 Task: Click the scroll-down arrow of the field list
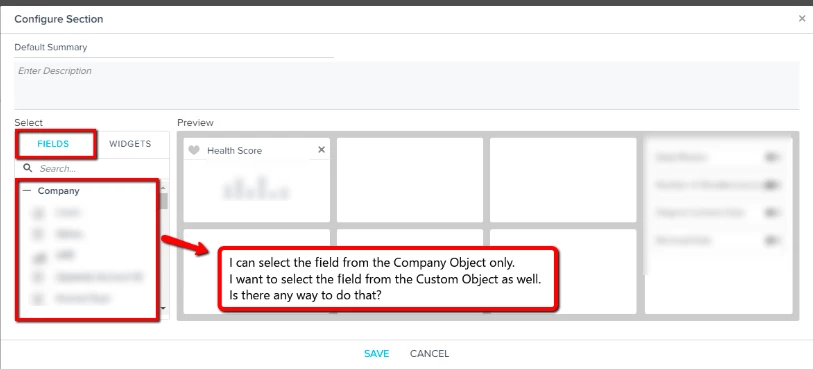pos(164,308)
